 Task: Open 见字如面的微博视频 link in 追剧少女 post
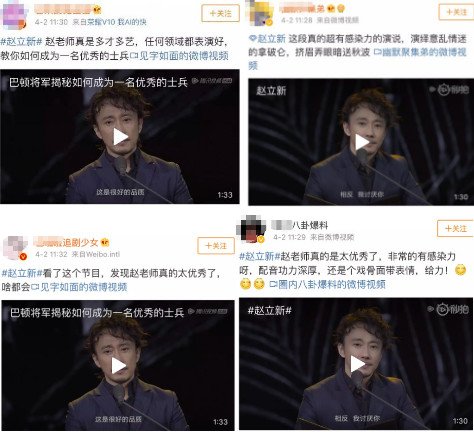79,287
